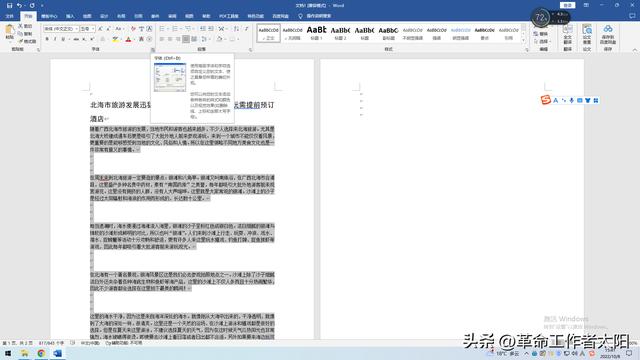Click the sign-in button in the title bar

[x=567, y=5]
